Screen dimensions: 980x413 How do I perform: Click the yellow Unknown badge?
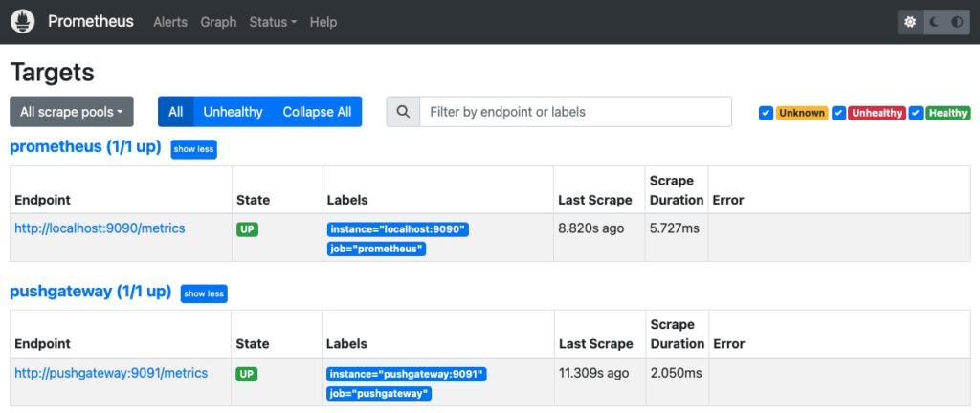802,113
